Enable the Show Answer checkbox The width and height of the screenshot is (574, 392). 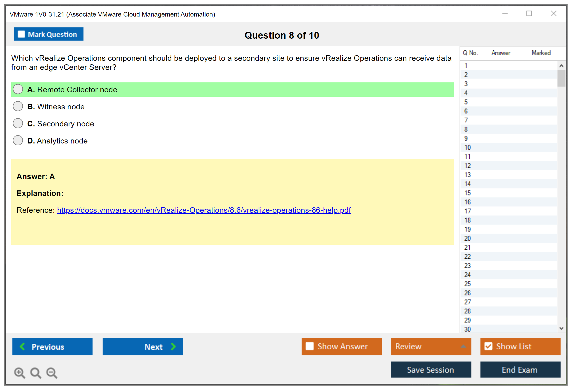coord(310,346)
